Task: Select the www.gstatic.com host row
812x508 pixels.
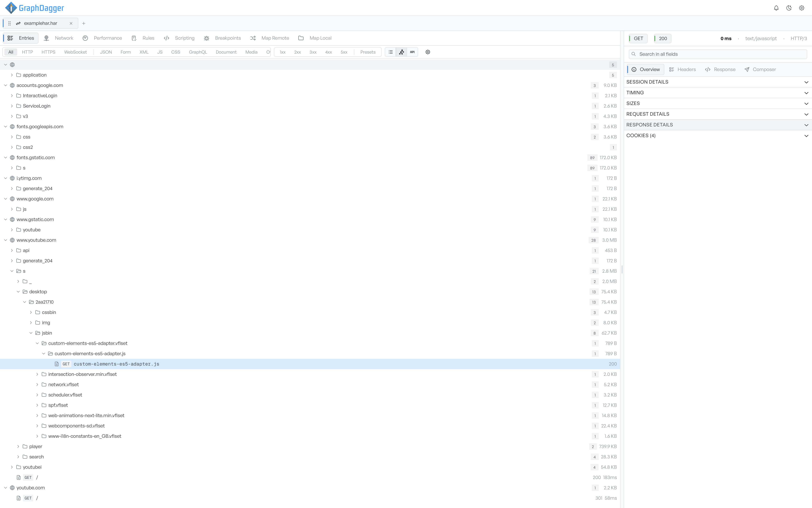Action: click(x=310, y=219)
